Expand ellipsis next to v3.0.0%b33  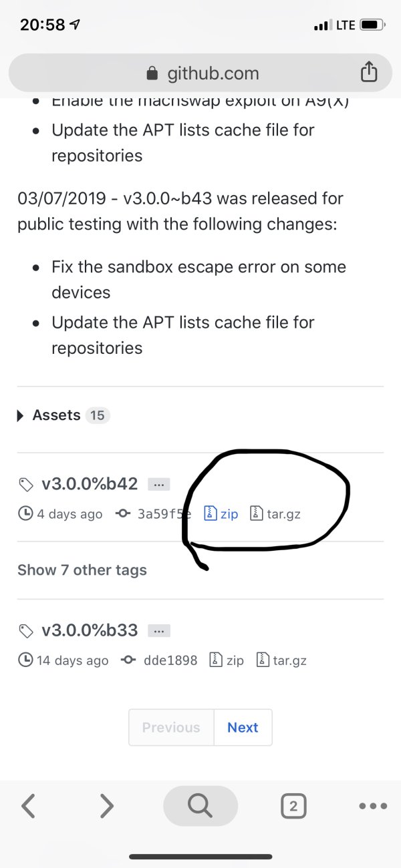pos(159,630)
